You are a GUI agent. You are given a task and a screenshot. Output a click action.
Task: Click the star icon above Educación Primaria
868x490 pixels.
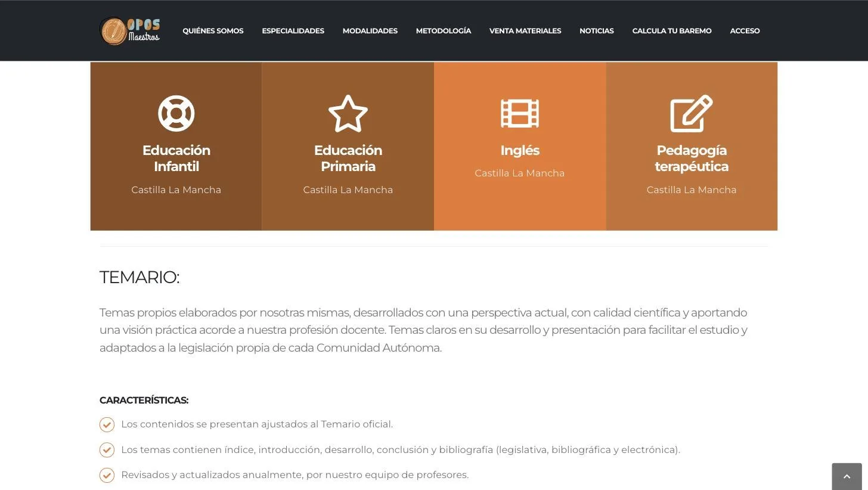348,113
